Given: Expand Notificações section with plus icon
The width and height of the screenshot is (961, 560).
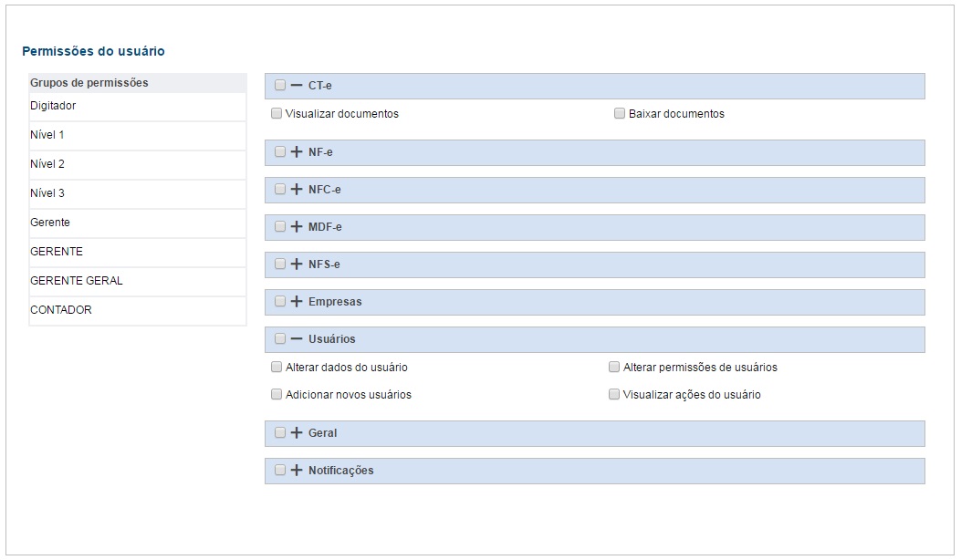Looking at the screenshot, I should coord(297,471).
